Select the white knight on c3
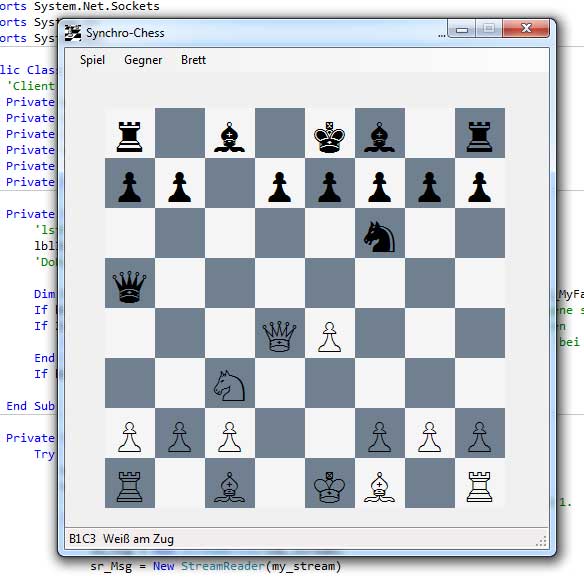Image resolution: width=584 pixels, height=581 pixels. [x=229, y=386]
